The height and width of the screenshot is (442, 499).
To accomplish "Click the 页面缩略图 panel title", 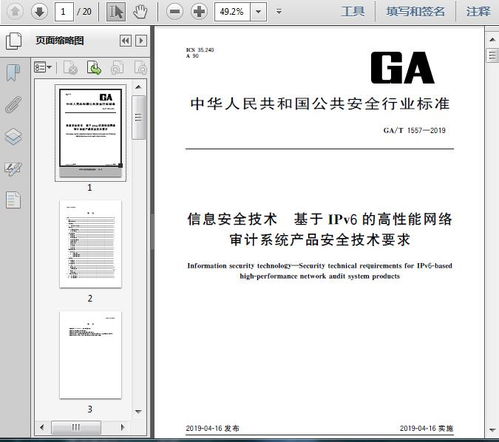I will (60, 41).
